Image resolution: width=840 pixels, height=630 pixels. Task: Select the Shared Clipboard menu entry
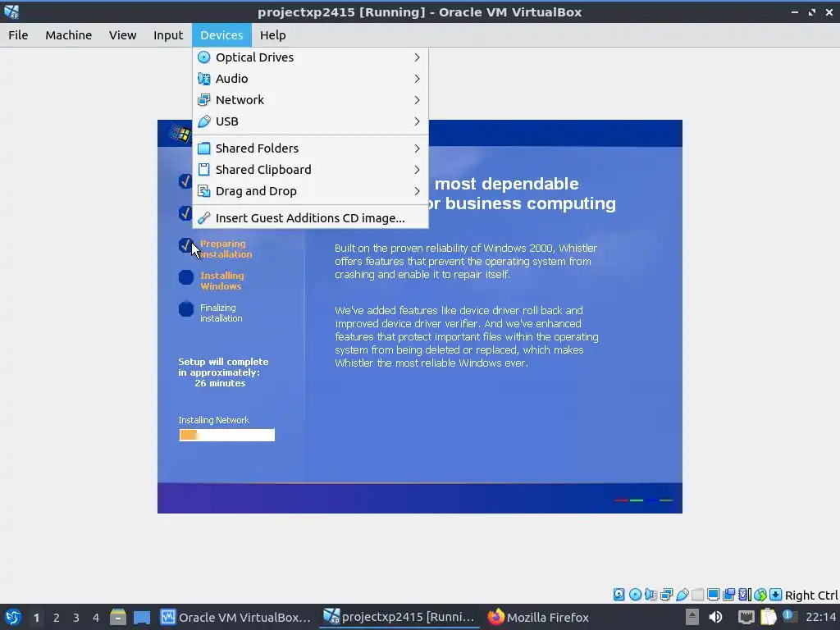tap(310, 170)
